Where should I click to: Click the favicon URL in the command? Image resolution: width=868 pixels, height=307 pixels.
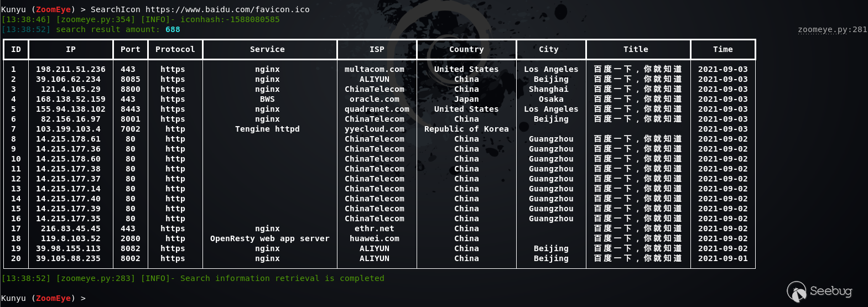pos(227,9)
